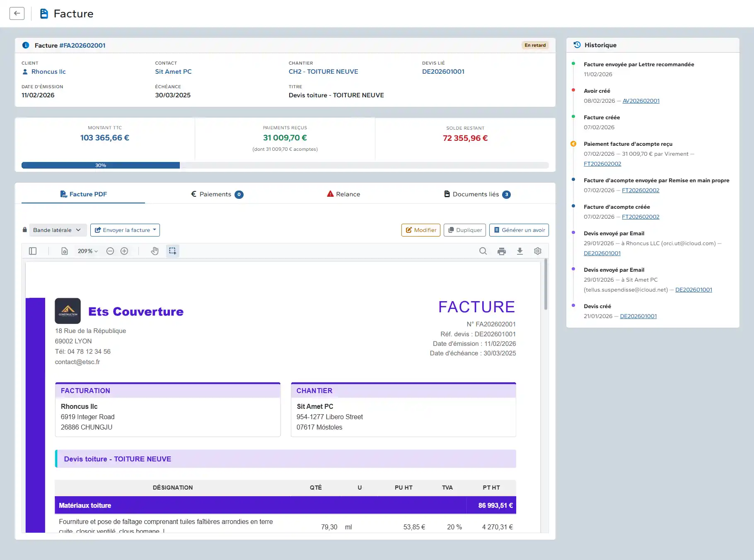Enable the hand pan tool
Screen dimensions: 754x560
[x=155, y=251]
